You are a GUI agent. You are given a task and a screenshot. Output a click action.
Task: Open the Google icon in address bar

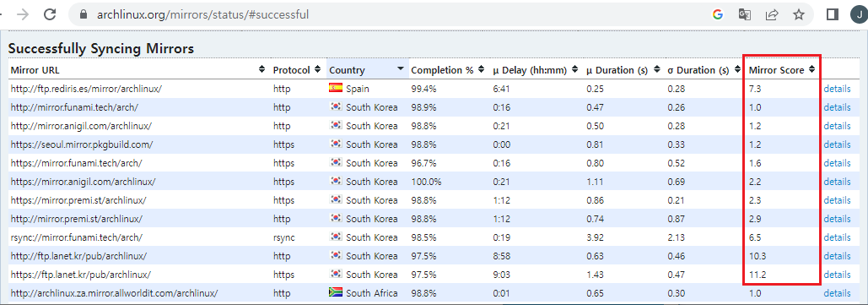pyautogui.click(x=718, y=14)
